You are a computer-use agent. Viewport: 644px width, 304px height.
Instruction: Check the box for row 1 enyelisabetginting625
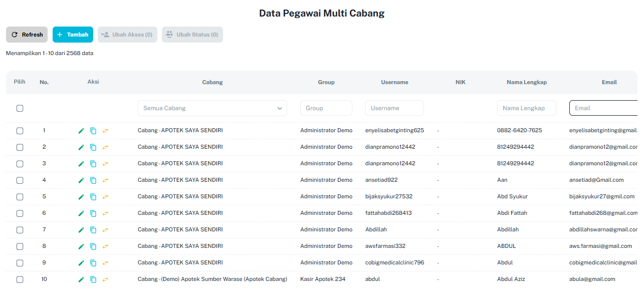pos(20,131)
